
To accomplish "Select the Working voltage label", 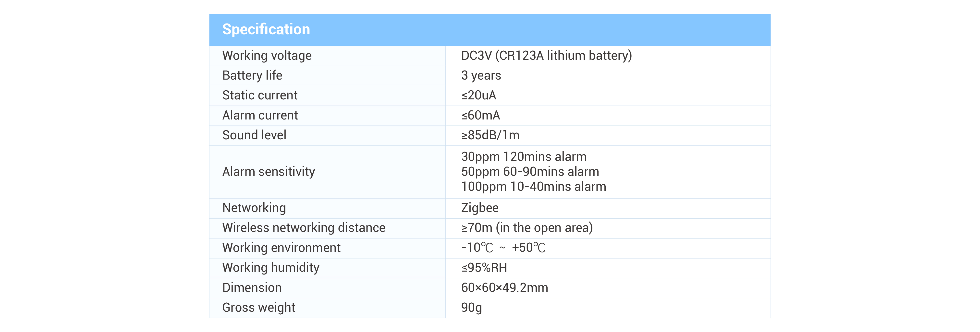I will [267, 56].
